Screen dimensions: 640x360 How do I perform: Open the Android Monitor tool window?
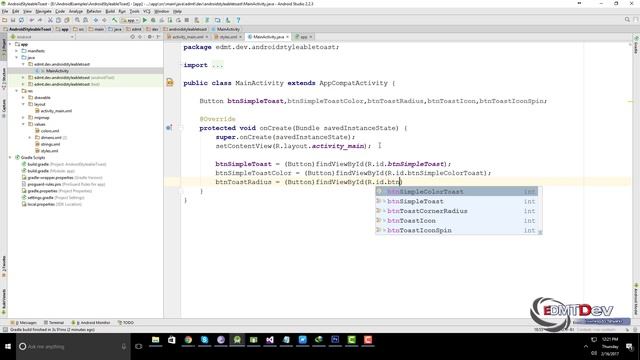pyautogui.click(x=91, y=322)
